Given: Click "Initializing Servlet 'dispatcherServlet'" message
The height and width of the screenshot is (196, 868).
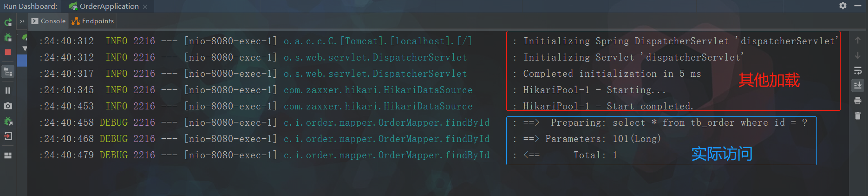Looking at the screenshot, I should 633,57.
